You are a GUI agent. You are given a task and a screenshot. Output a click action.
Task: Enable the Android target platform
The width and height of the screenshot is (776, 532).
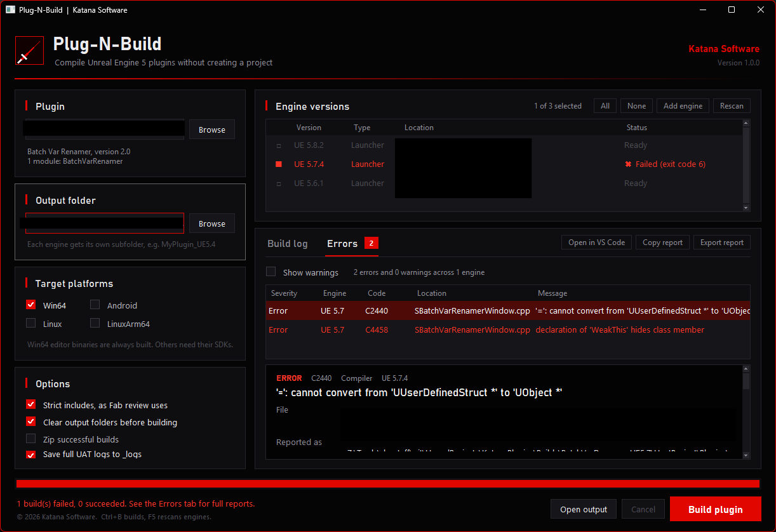95,305
